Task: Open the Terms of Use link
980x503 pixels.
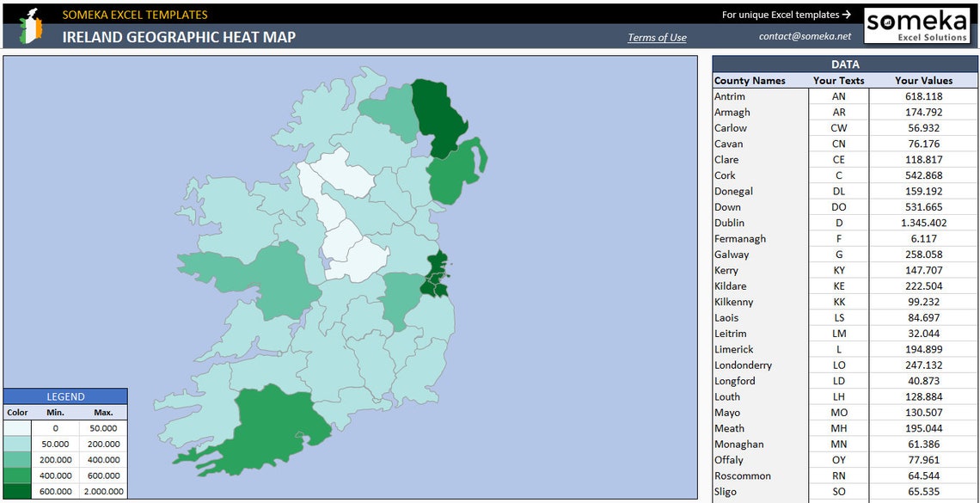Action: (657, 36)
